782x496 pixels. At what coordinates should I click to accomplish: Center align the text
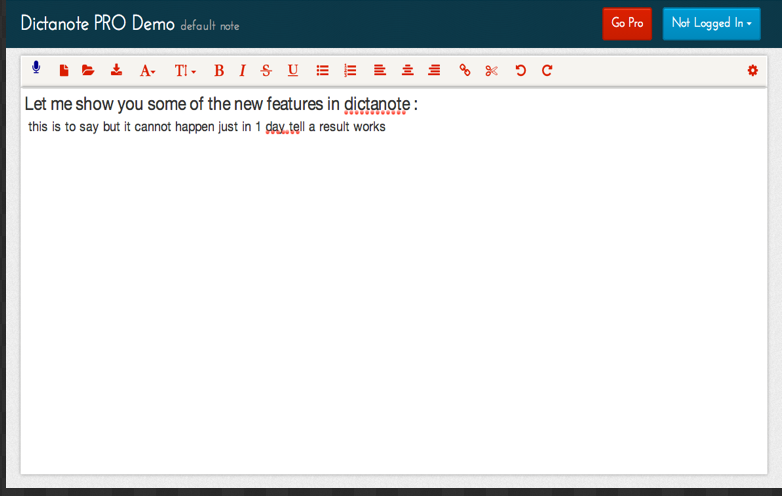tap(407, 70)
